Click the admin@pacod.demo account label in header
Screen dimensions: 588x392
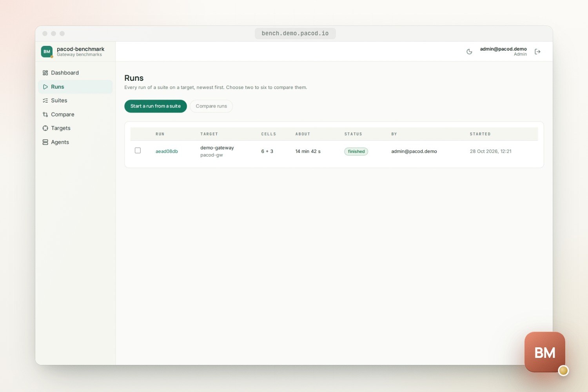click(x=503, y=49)
